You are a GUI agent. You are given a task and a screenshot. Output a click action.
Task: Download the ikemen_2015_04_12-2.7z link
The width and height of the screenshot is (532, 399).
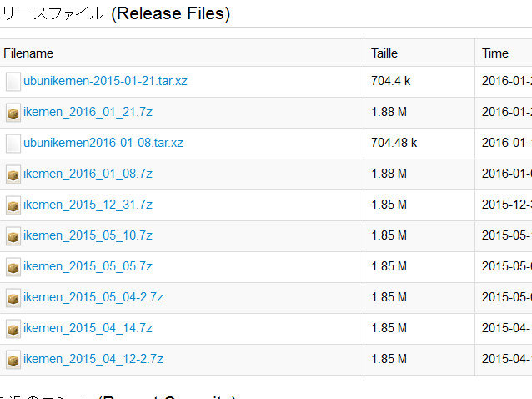click(93, 359)
